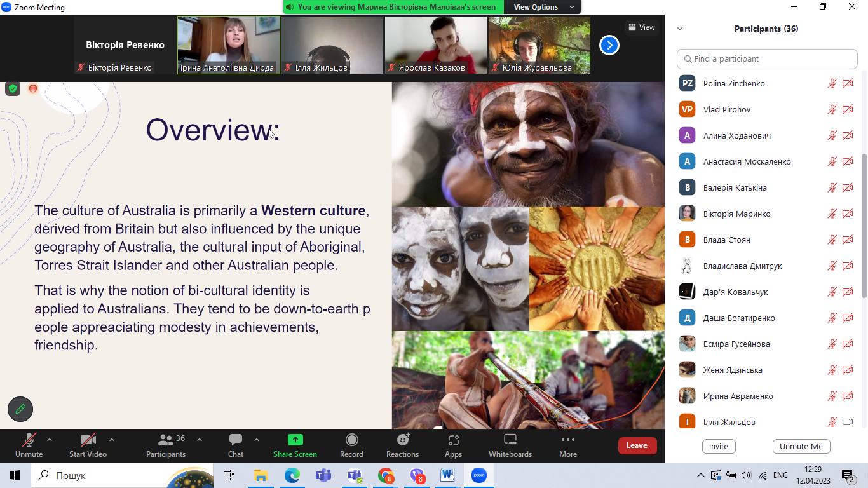Open the Windows notification center icon

(848, 475)
